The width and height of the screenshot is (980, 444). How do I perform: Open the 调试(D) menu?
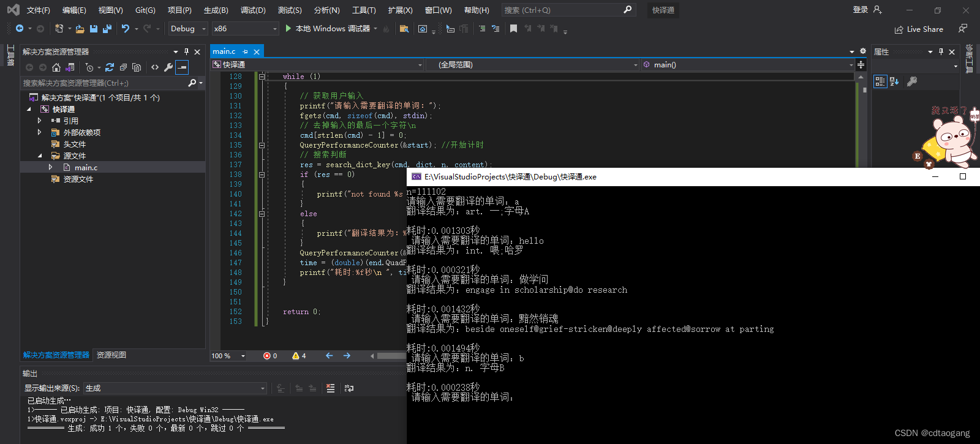pos(253,10)
